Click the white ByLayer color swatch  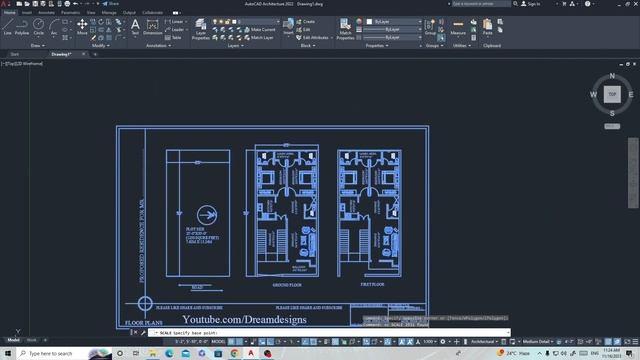click(x=369, y=21)
